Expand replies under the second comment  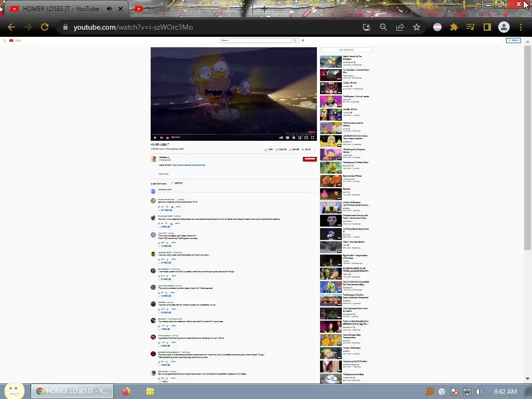coord(165,227)
